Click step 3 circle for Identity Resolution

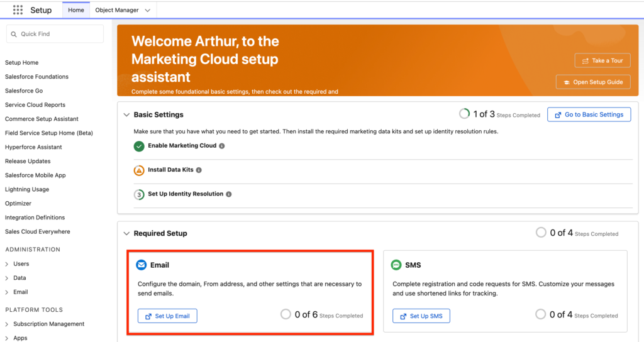tap(139, 194)
